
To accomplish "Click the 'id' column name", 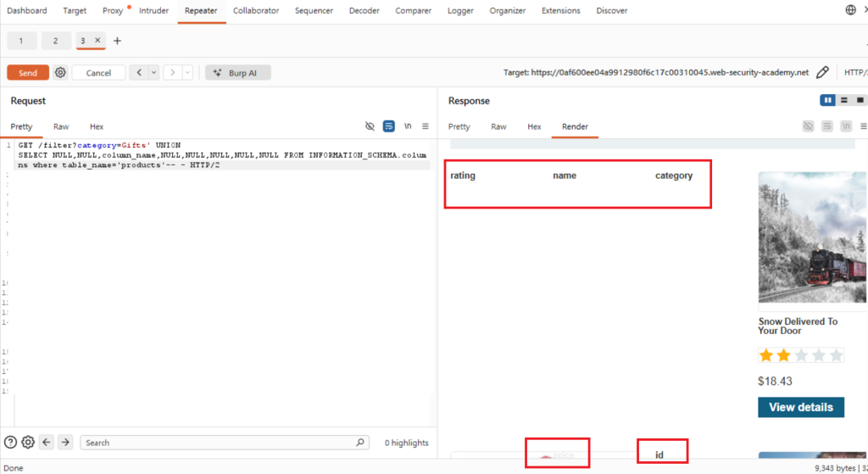I will pyautogui.click(x=659, y=454).
